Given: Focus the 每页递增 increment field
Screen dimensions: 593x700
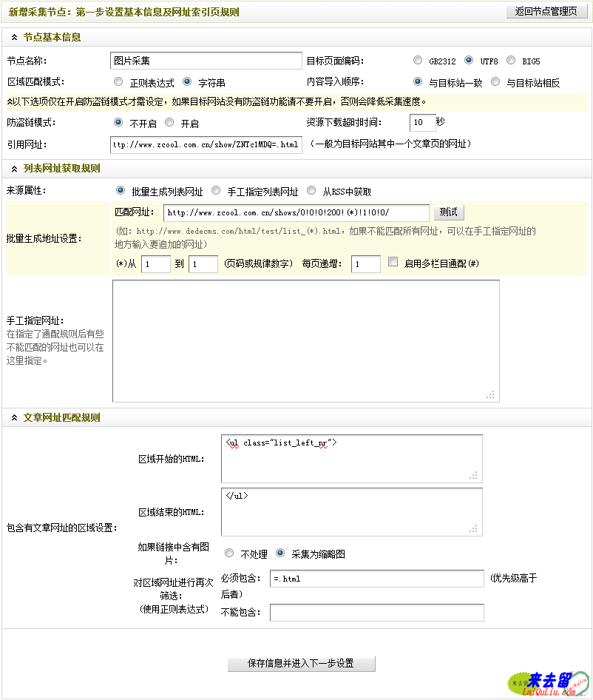Looking at the screenshot, I should [366, 264].
